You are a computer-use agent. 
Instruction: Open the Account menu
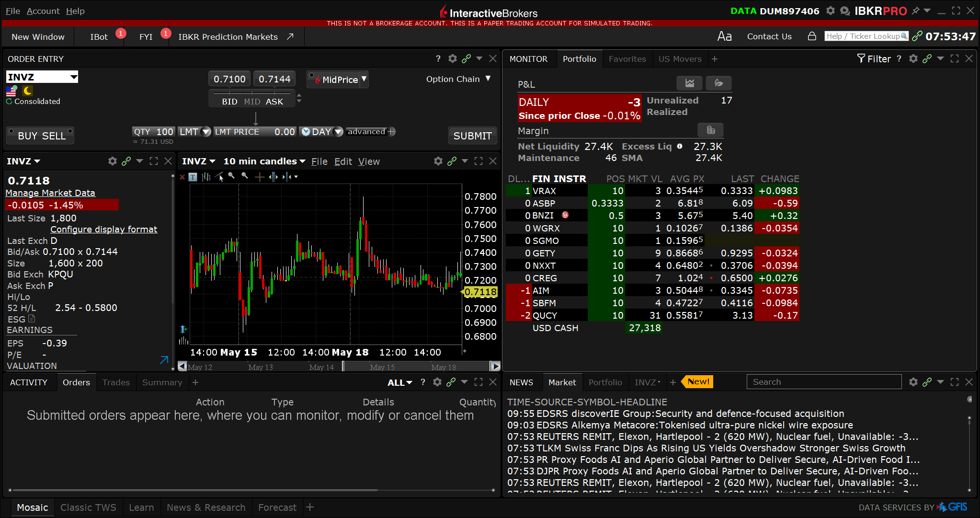pos(43,11)
